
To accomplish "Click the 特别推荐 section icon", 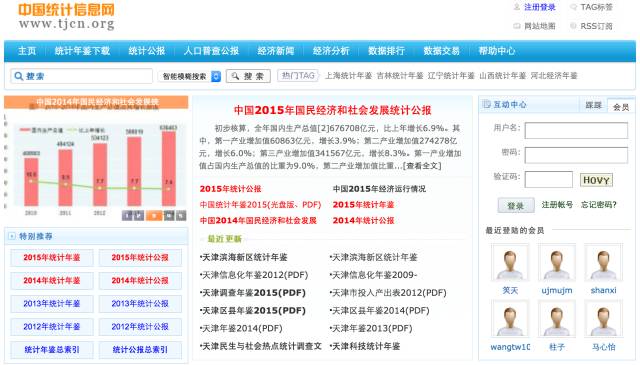I will (x=12, y=236).
